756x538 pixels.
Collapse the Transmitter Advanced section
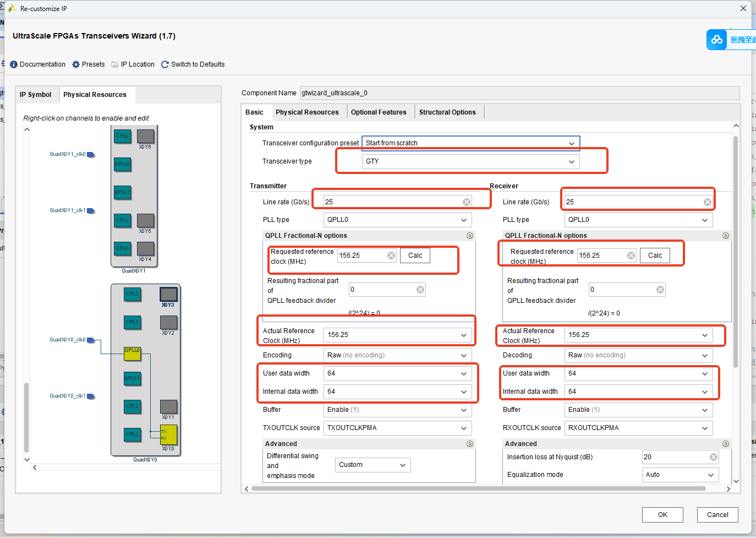click(470, 444)
